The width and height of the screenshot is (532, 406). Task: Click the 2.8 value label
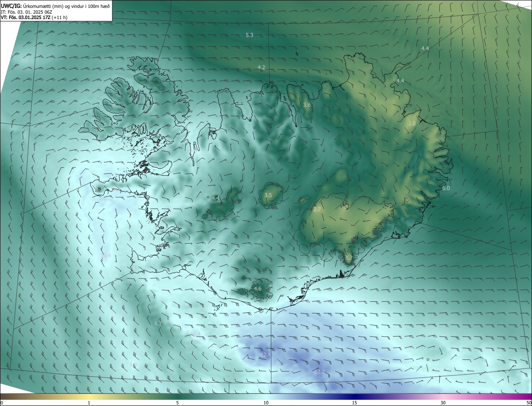(x=412, y=124)
